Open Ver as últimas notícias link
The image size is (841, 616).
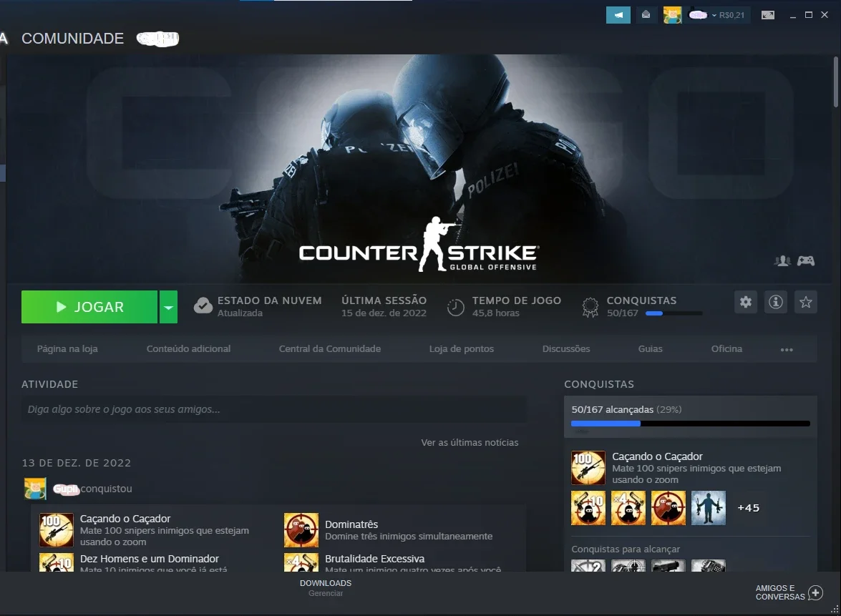(x=470, y=442)
